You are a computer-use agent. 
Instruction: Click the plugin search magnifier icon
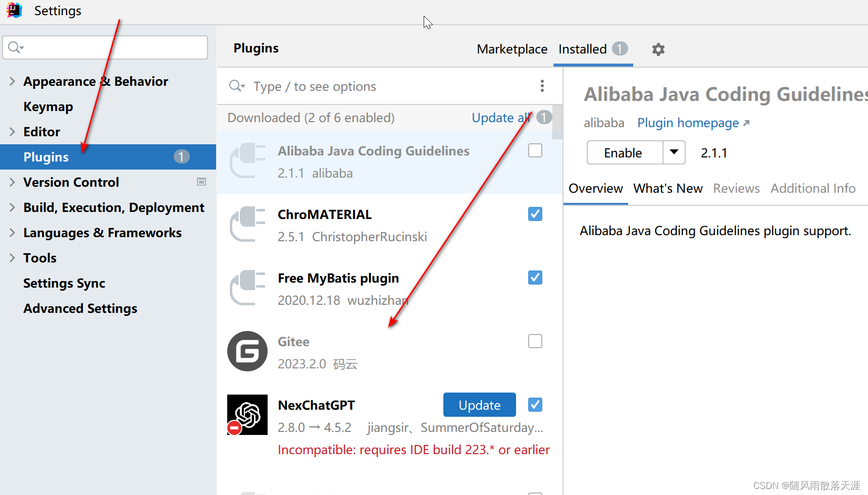tap(236, 86)
